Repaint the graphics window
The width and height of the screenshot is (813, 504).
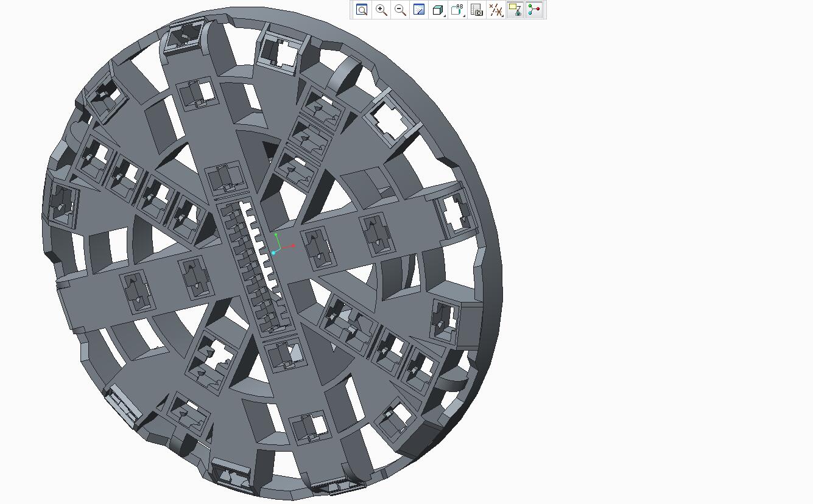pyautogui.click(x=419, y=10)
